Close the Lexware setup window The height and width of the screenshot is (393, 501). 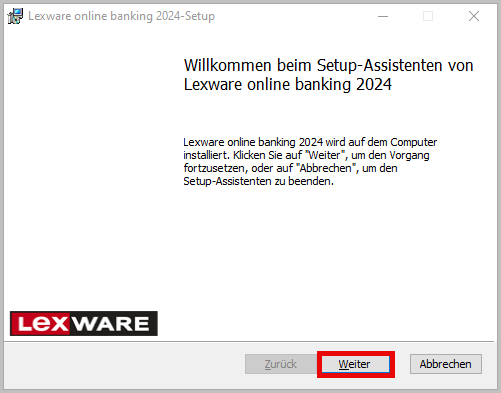tap(474, 16)
